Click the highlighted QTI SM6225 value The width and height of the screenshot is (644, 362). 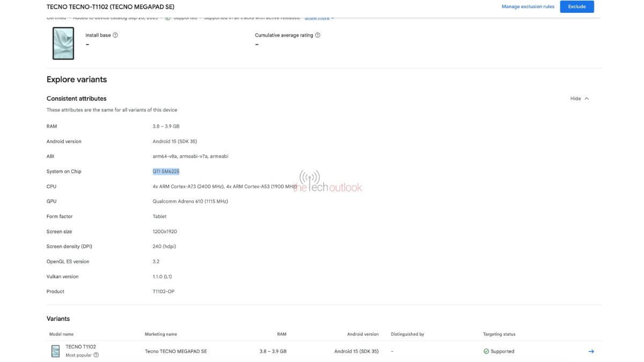tap(166, 172)
